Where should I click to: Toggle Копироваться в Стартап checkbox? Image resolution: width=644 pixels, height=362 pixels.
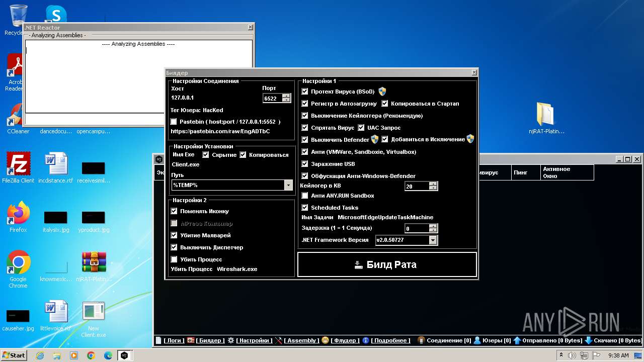tap(385, 104)
